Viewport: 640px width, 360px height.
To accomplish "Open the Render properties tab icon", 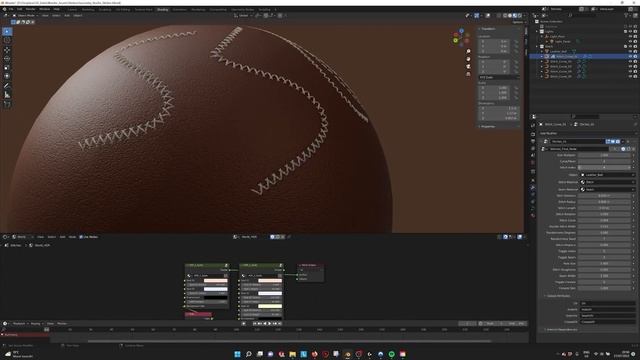I will pos(533,134).
